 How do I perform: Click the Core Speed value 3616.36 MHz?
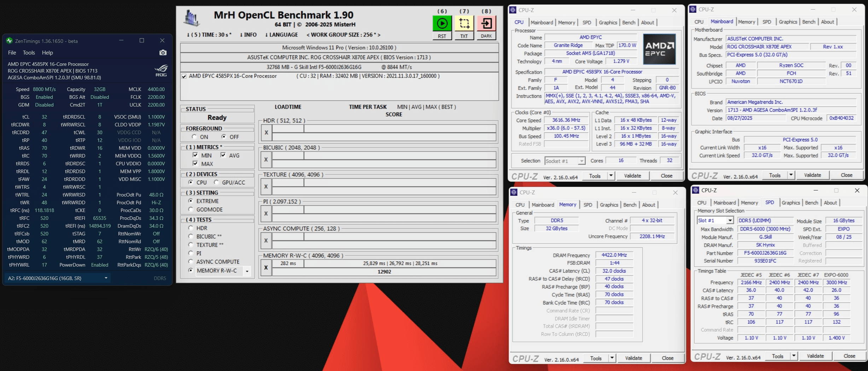click(x=566, y=120)
